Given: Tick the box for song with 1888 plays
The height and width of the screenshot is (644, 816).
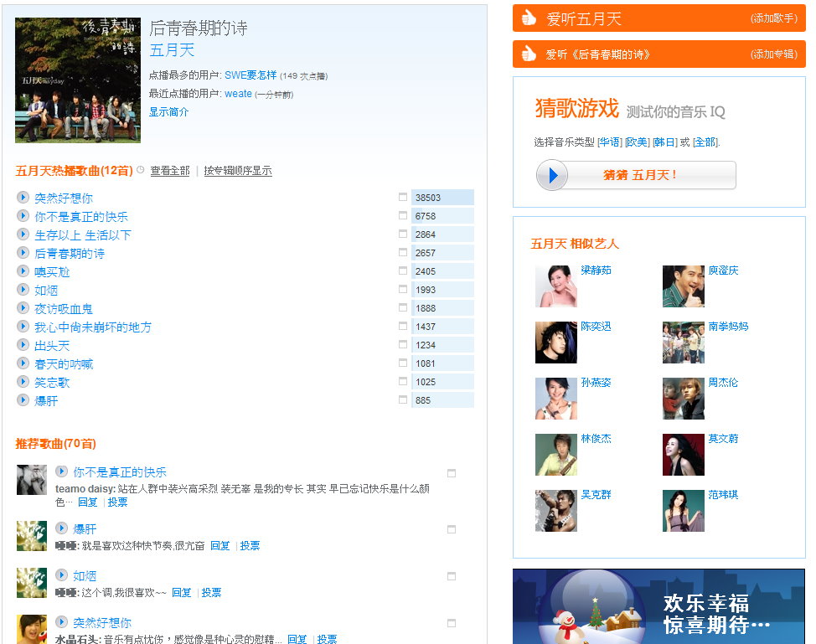Looking at the screenshot, I should pyautogui.click(x=403, y=307).
